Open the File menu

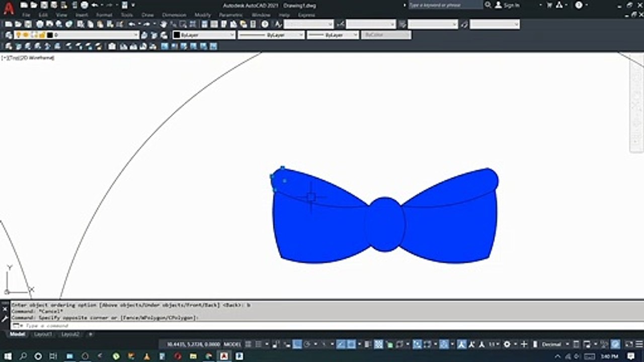[26, 15]
